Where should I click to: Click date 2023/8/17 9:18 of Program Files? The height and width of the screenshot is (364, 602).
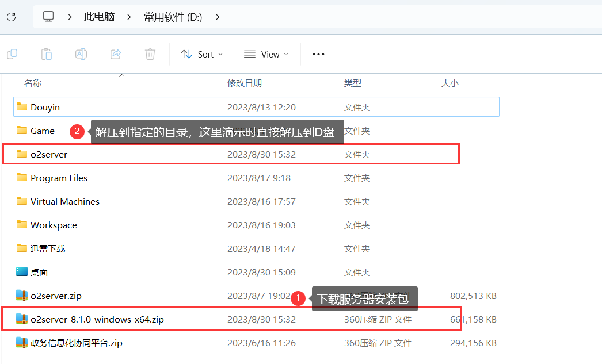click(259, 178)
